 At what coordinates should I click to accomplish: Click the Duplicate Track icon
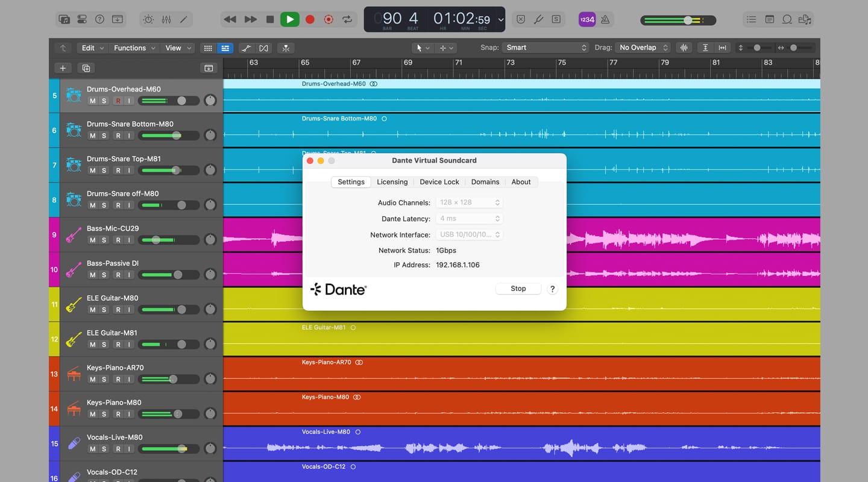point(86,68)
